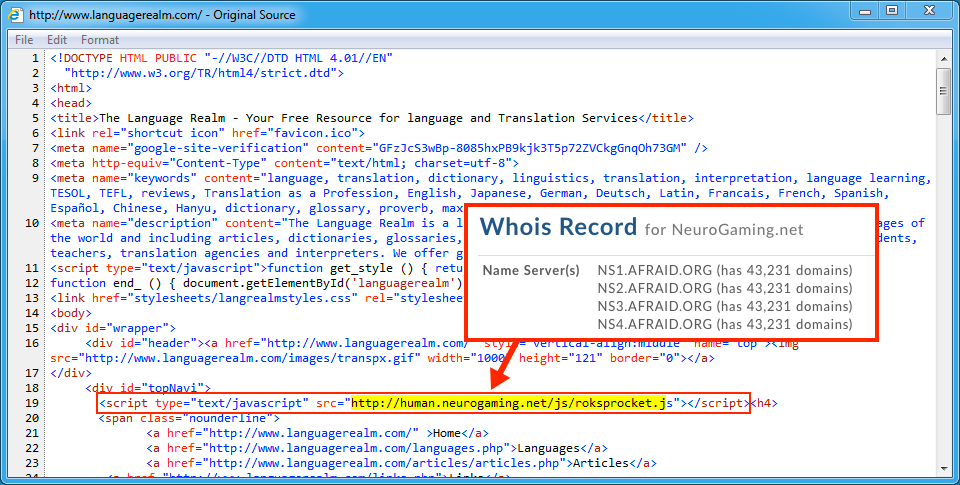
Task: Click the DOCTYPE declaration on line 1
Action: 222,58
